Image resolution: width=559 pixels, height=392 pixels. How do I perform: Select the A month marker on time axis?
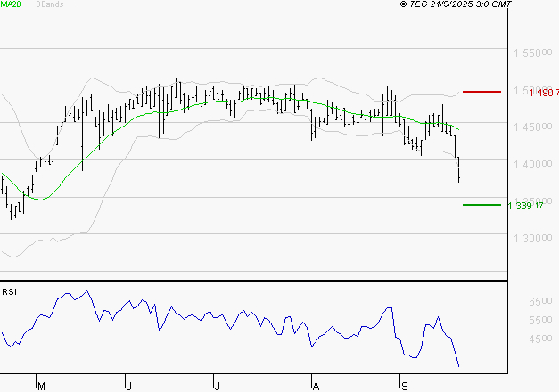point(315,386)
